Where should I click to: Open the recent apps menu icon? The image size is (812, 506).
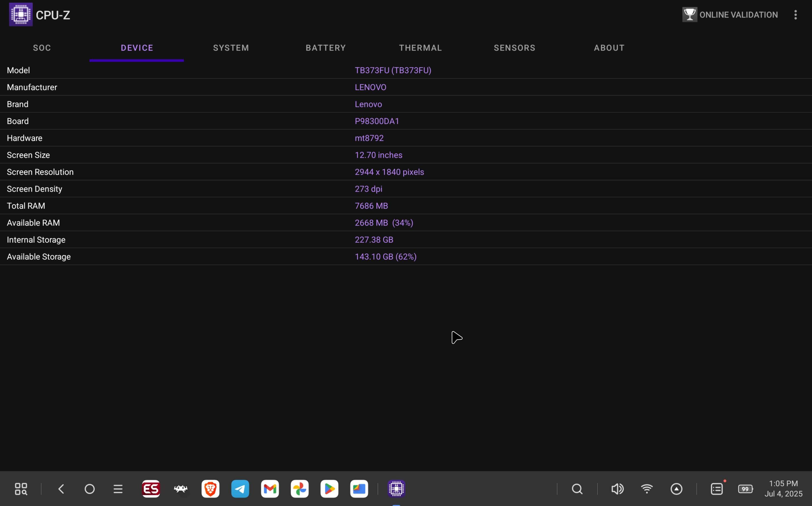tap(118, 489)
